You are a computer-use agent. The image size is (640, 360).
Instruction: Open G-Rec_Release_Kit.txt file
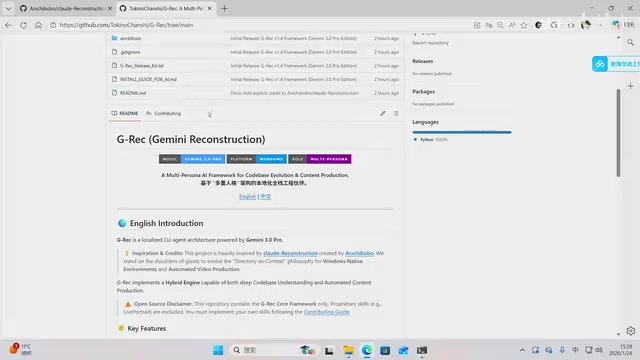(142, 66)
